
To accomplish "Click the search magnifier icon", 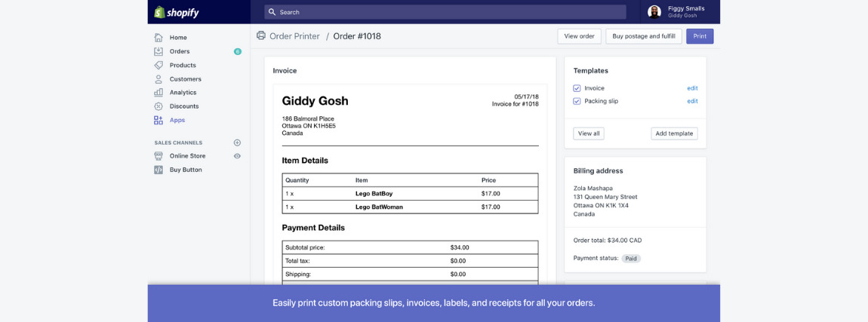I will tap(271, 11).
